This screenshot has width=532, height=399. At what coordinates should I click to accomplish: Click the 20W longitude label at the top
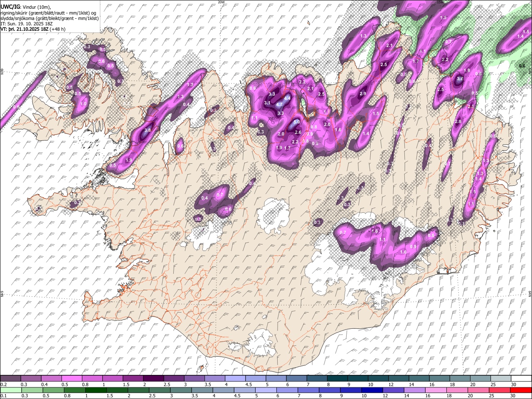click(221, 2)
